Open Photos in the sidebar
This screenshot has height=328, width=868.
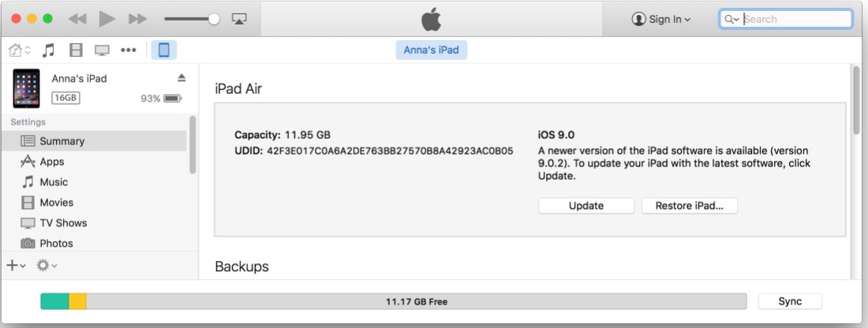click(94, 244)
